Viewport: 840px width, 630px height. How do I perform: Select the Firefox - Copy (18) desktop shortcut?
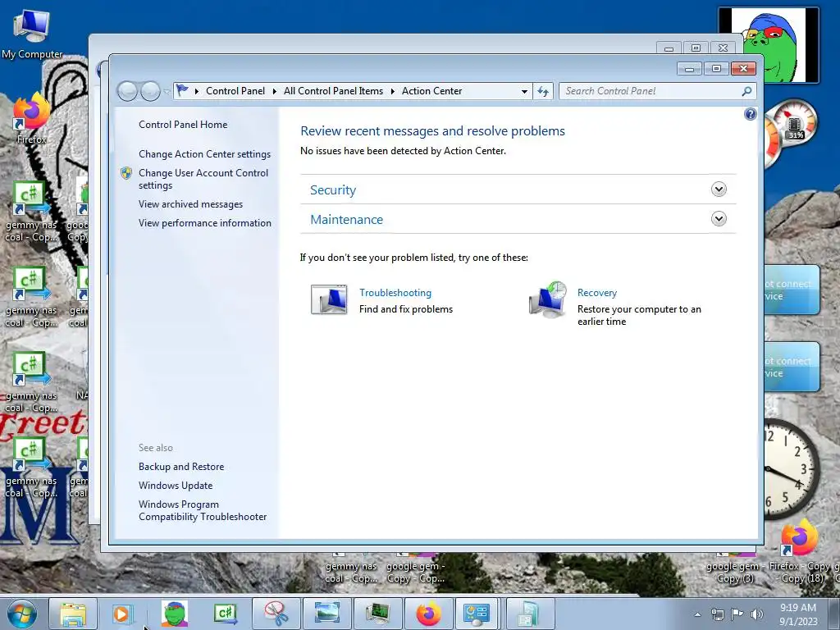click(799, 550)
